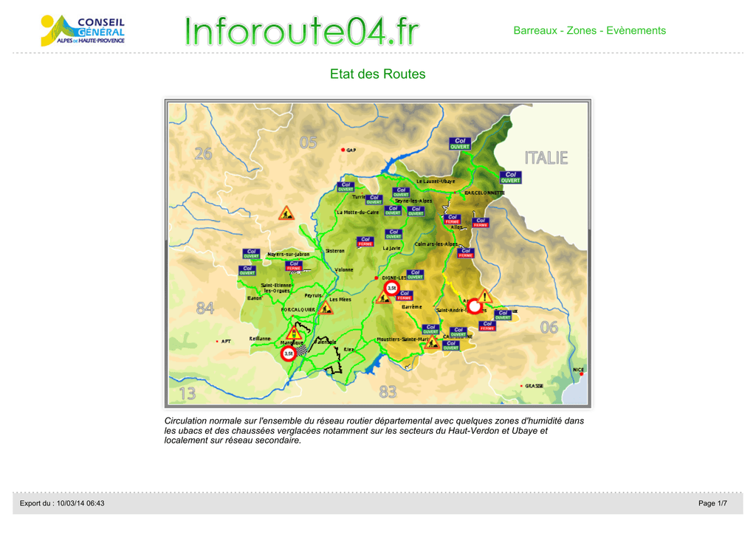Click the roadworks sign near Moustiers-Sainte-Marie

pos(433,342)
